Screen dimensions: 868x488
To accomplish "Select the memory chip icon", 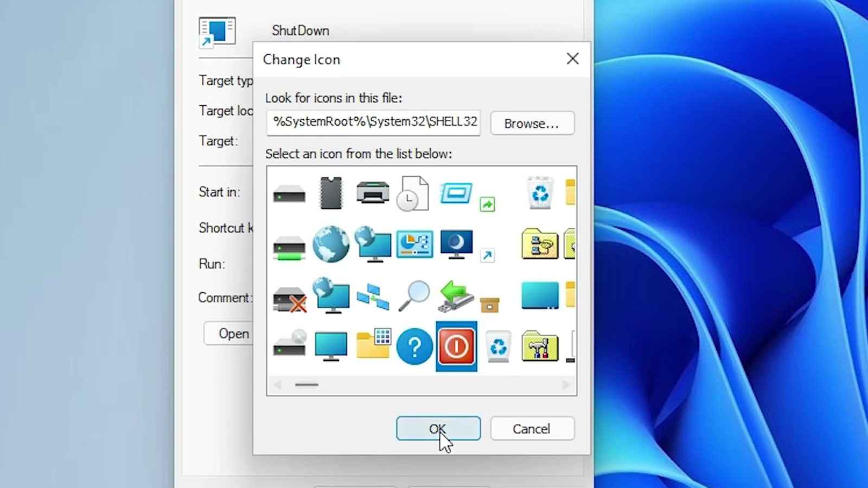I will [331, 193].
